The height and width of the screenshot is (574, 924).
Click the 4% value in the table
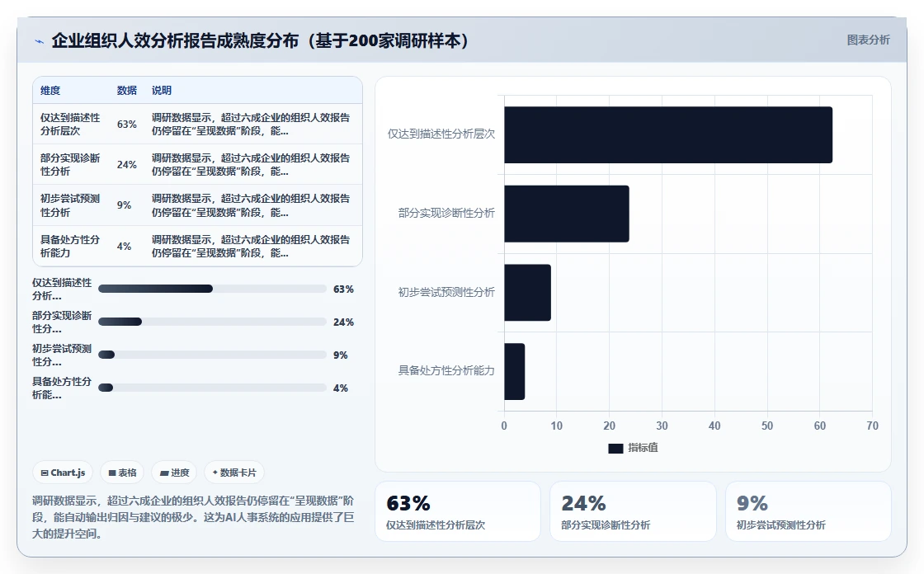pyautogui.click(x=124, y=247)
